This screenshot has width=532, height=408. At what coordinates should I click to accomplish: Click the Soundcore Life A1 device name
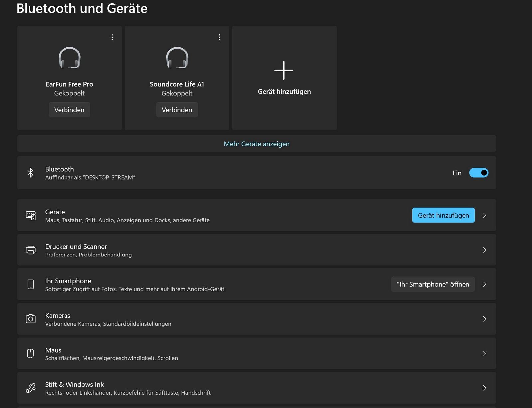click(177, 84)
